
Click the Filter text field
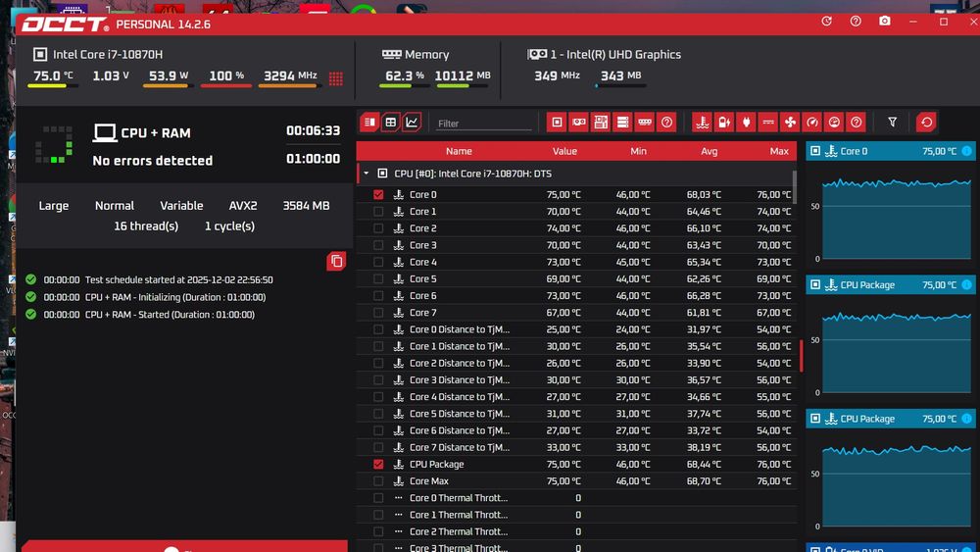tap(483, 124)
